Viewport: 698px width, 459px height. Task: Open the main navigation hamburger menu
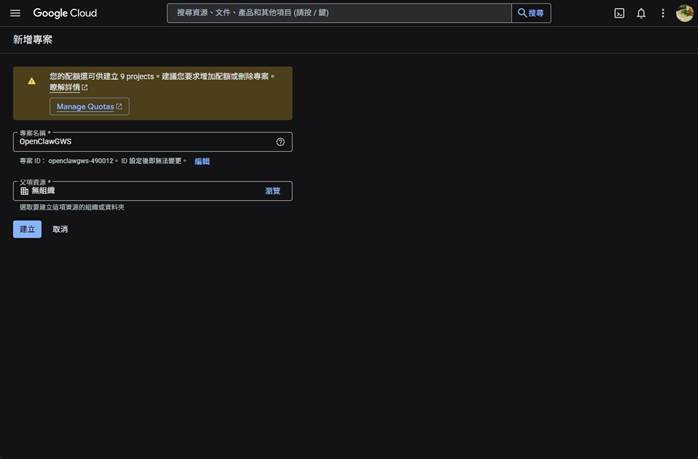[x=15, y=13]
